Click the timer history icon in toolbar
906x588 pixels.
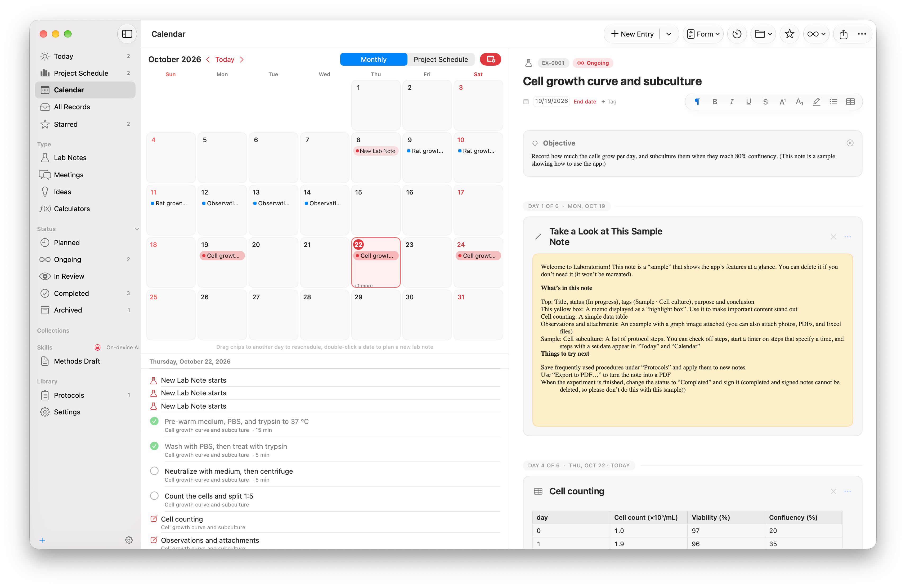tap(737, 34)
